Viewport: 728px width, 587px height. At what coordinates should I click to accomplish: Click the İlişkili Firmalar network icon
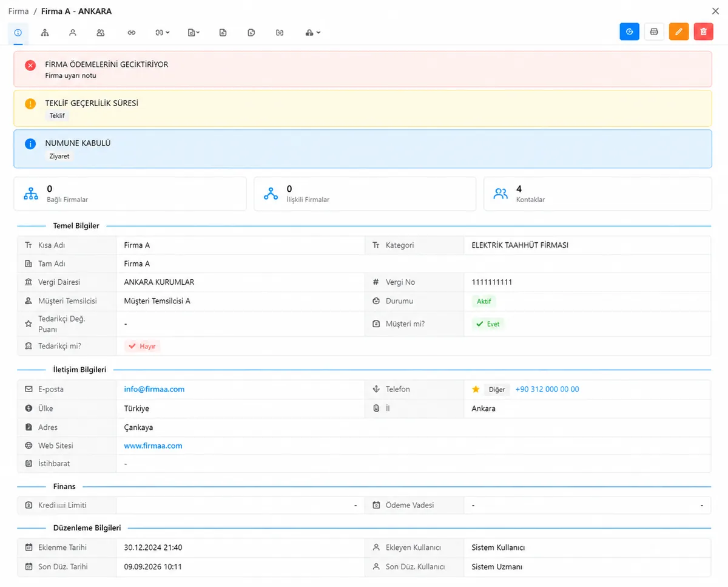pos(271,194)
